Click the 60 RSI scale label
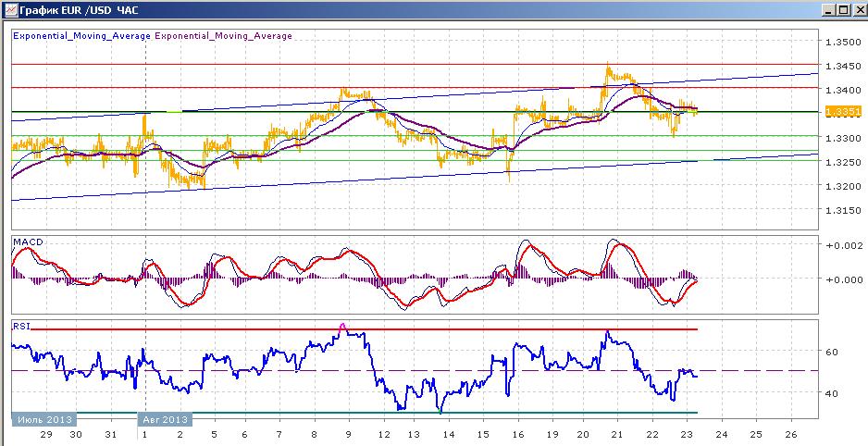Viewport: 868px width, 446px height. pos(832,352)
